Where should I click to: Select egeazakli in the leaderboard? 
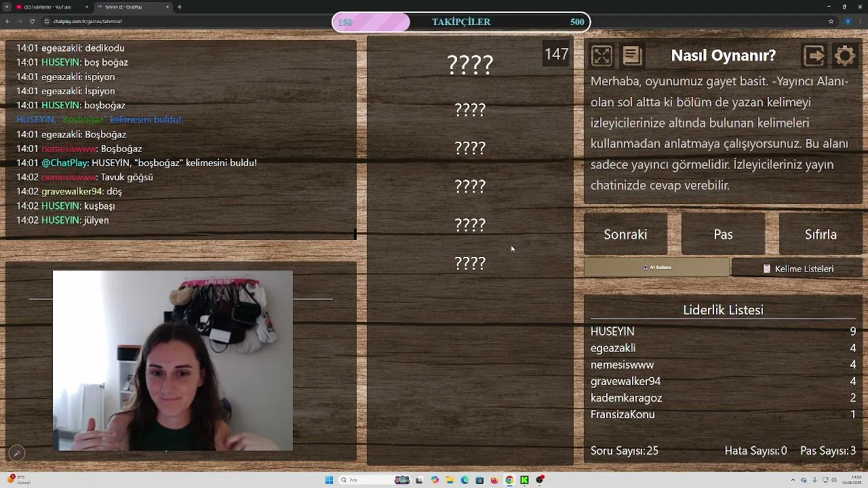[723, 348]
